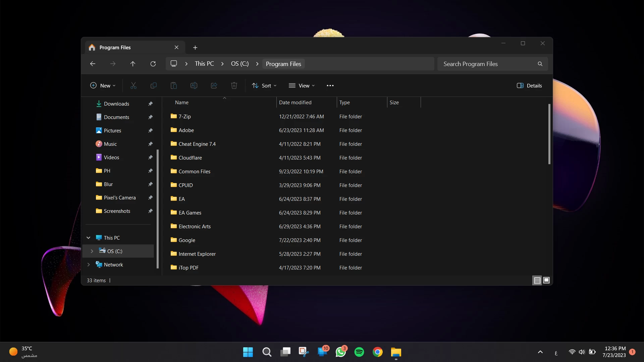Click the Copy icon in toolbar
Screen dimensions: 644x362
pyautogui.click(x=153, y=85)
